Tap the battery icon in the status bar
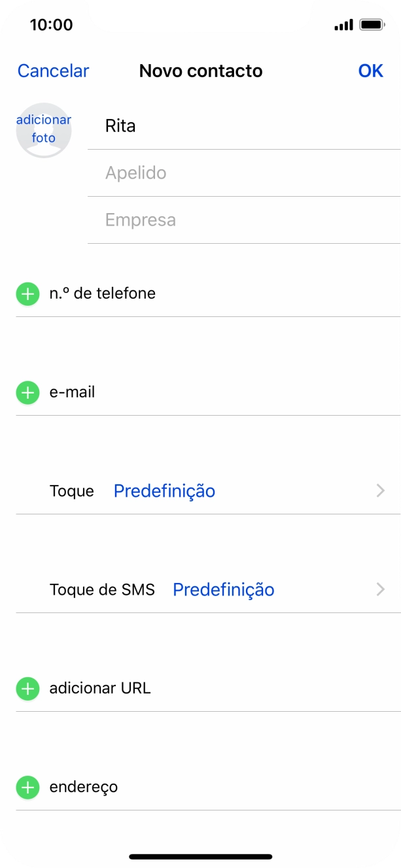Image resolution: width=401 pixels, height=868 pixels. pyautogui.click(x=374, y=24)
